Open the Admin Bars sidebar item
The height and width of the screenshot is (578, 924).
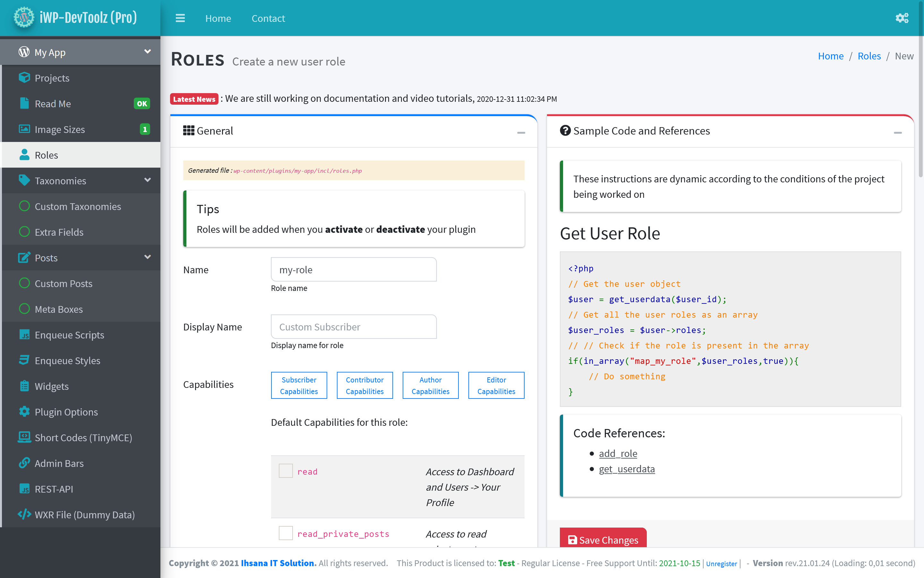[x=81, y=462]
